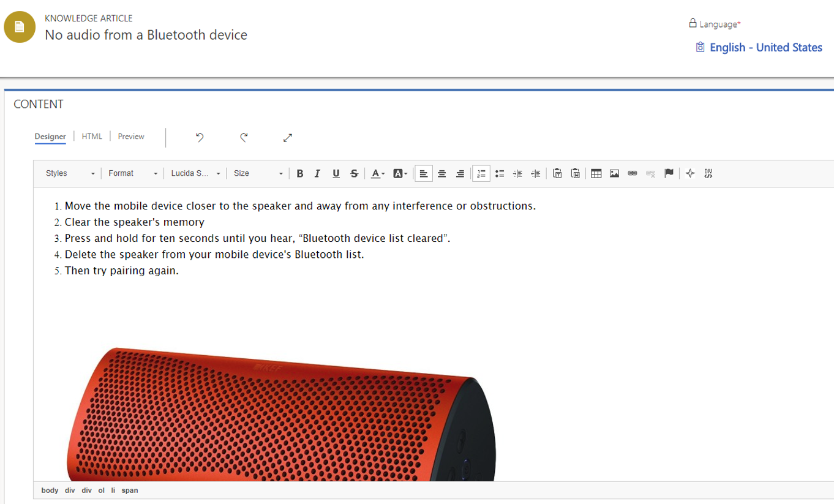Open the English - United States language link
Screen dimensions: 834x504
(x=765, y=48)
